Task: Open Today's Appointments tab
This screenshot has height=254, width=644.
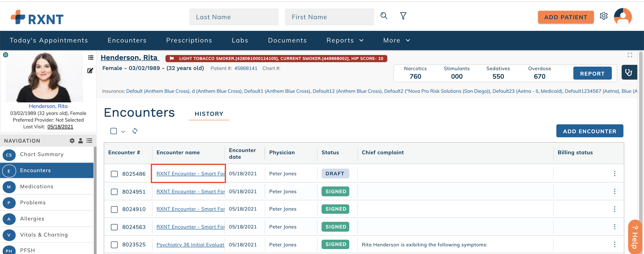Action: (x=49, y=40)
